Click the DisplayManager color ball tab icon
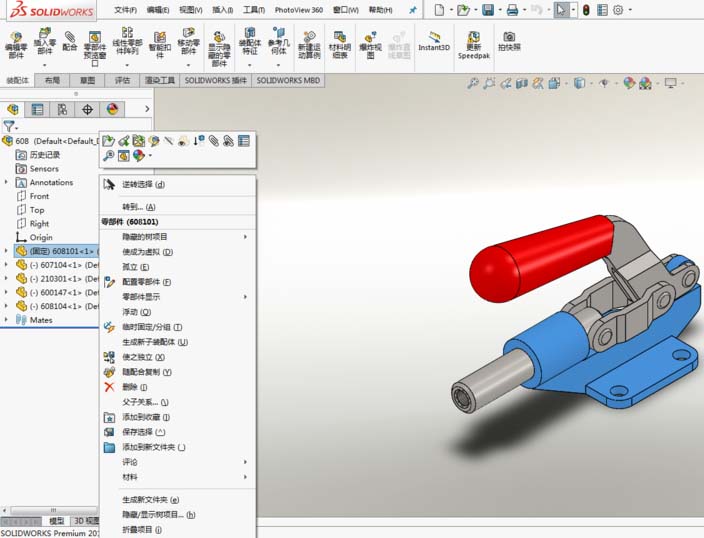The width and height of the screenshot is (704, 538). 112,109
